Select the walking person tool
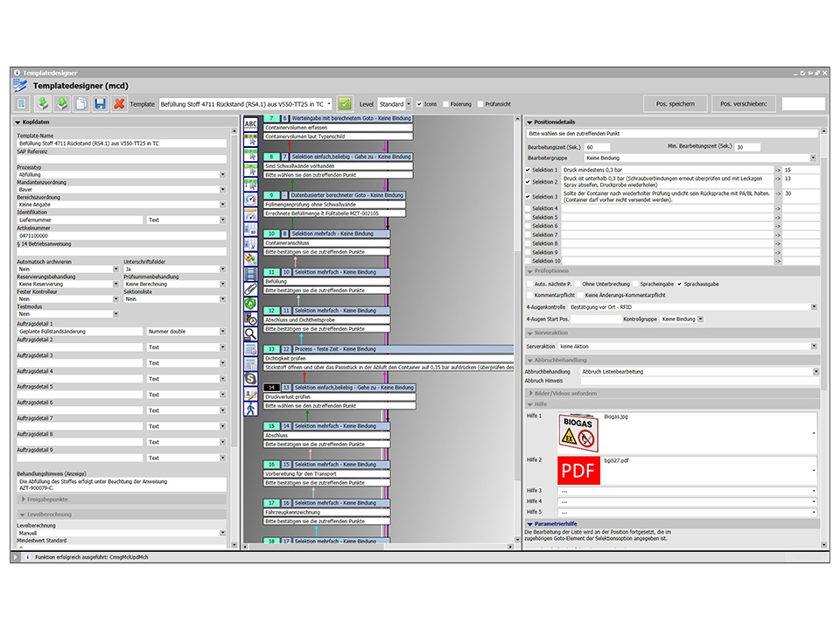Screen dimensions: 840x630 point(250,409)
